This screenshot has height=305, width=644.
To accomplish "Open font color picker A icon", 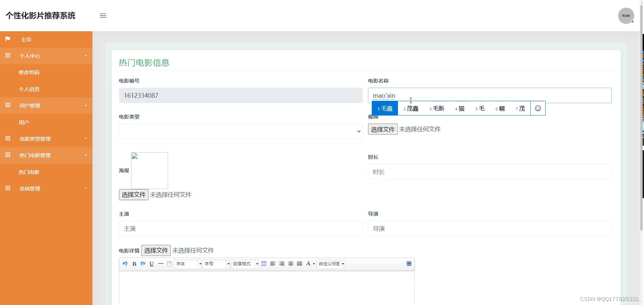I will [x=310, y=264].
